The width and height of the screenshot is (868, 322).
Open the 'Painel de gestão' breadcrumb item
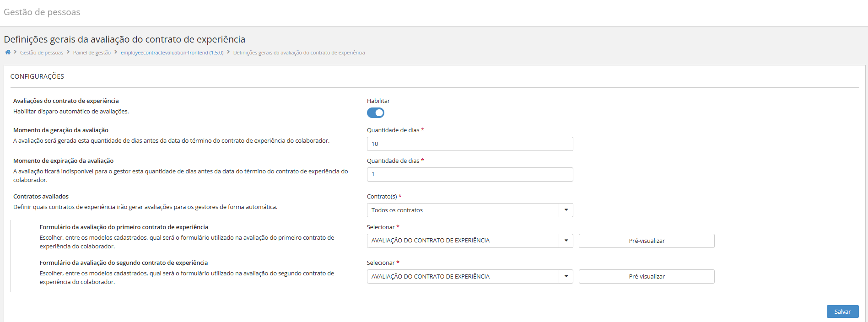coord(92,53)
